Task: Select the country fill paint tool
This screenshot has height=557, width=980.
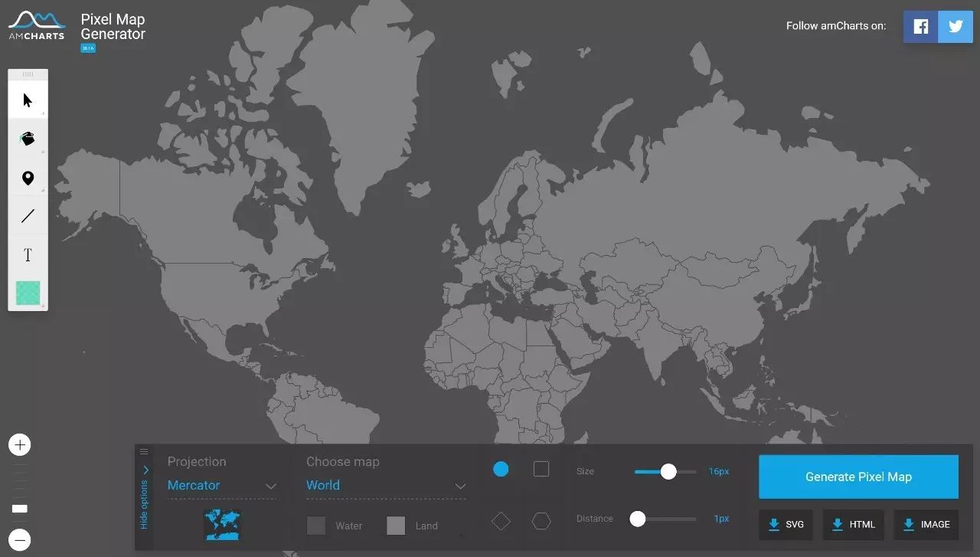Action: point(28,139)
